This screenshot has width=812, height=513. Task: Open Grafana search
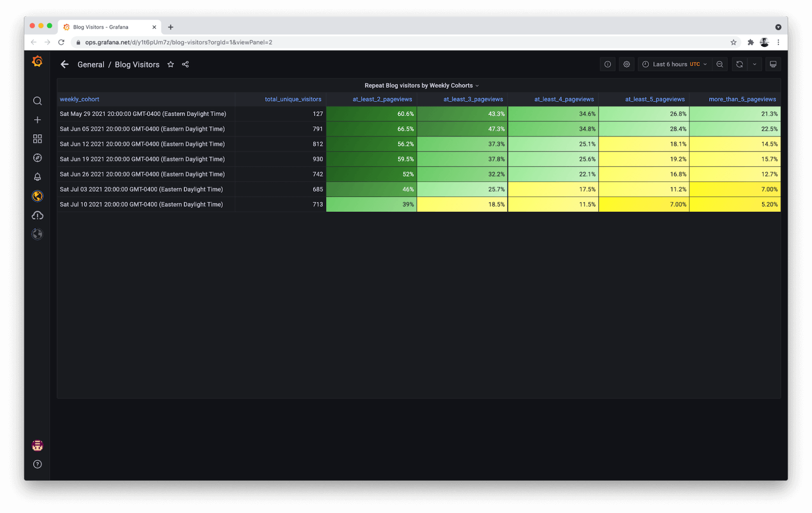click(x=37, y=101)
